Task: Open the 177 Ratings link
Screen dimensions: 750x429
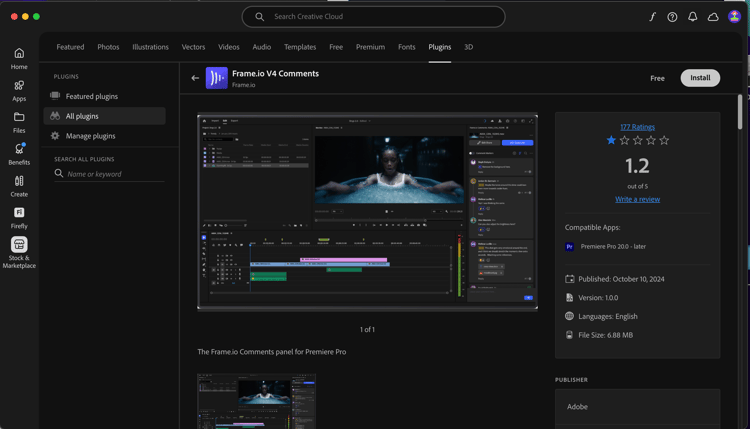Action: (x=637, y=127)
